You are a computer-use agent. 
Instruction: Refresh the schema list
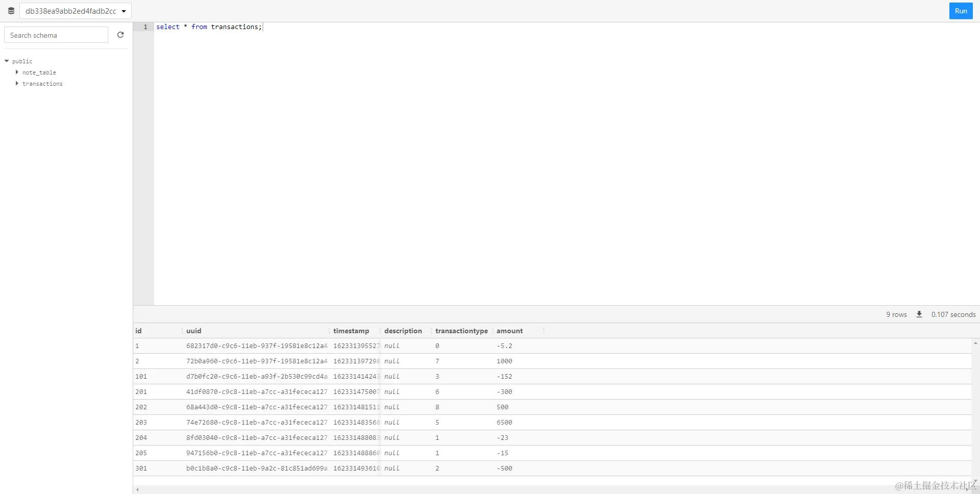point(120,35)
